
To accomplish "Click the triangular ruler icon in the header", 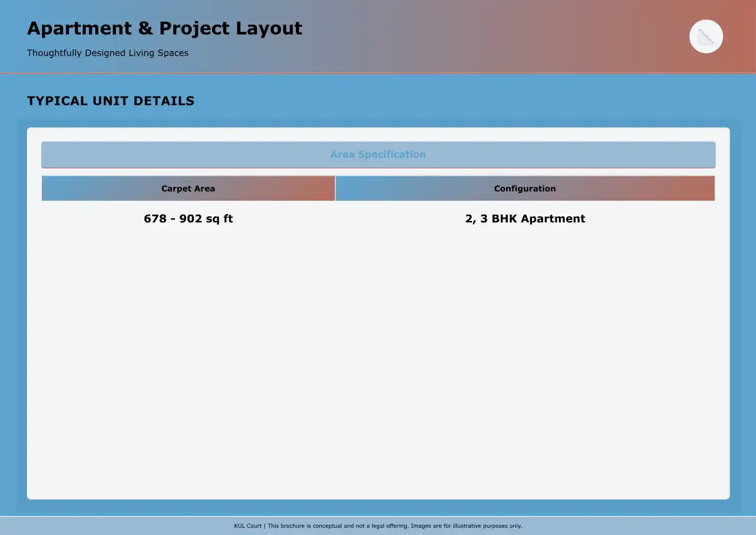I will point(706,37).
